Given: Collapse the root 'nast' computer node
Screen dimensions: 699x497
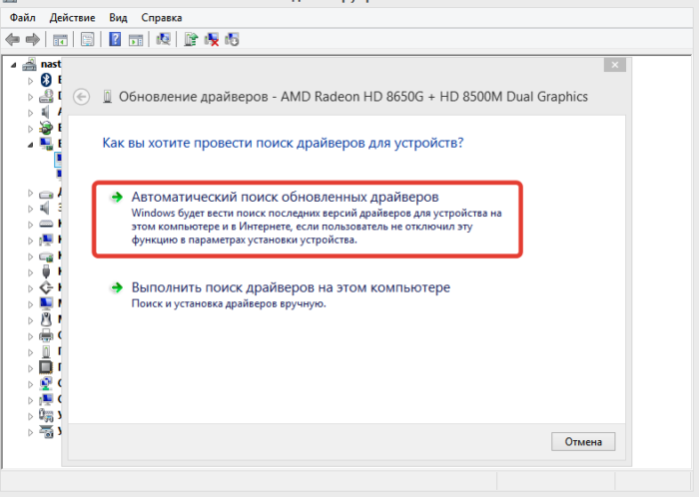Looking at the screenshot, I should [13, 65].
